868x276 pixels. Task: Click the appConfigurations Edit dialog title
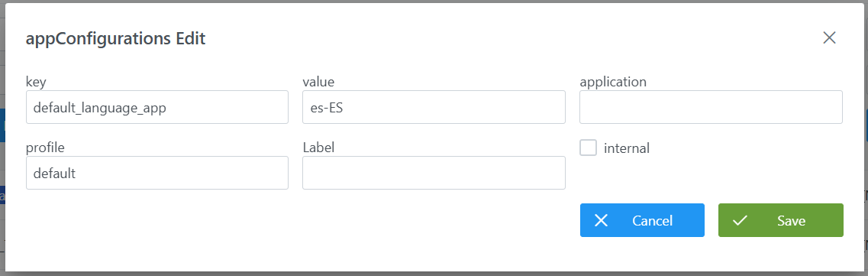pos(116,39)
